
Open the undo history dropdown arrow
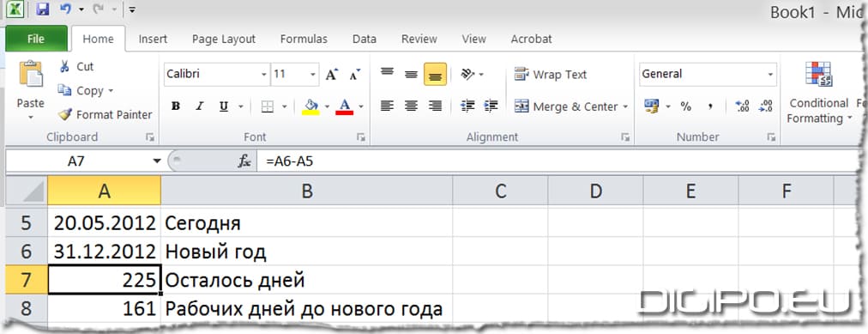[81, 9]
